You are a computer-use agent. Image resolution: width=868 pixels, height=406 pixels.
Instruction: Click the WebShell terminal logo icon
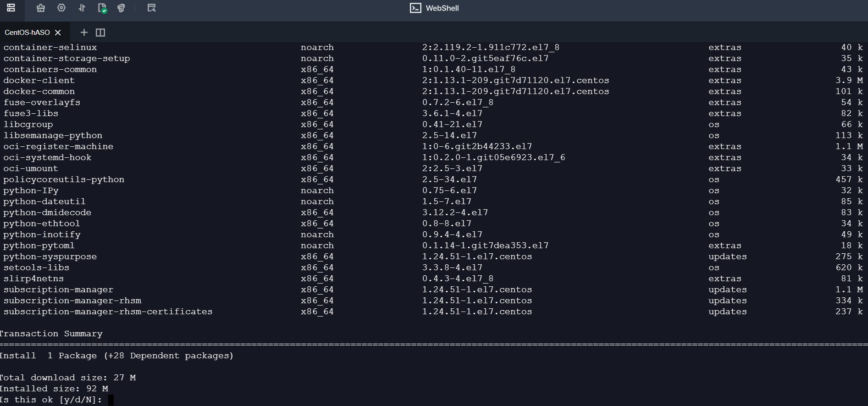point(415,8)
